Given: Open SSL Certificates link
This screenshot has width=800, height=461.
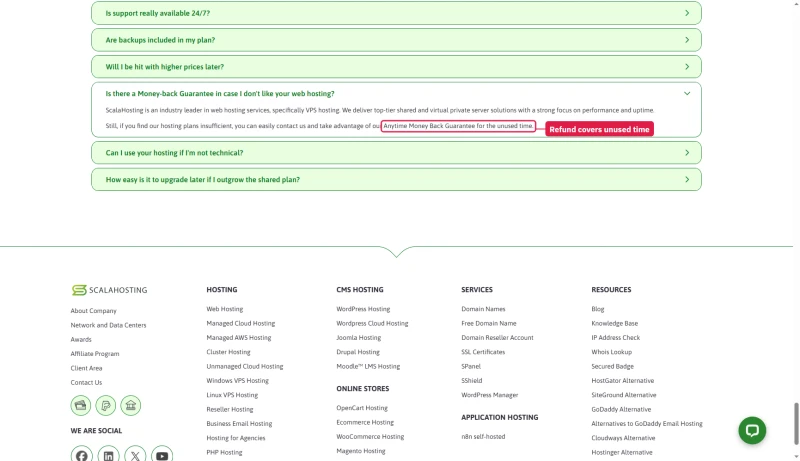Looking at the screenshot, I should (x=483, y=352).
